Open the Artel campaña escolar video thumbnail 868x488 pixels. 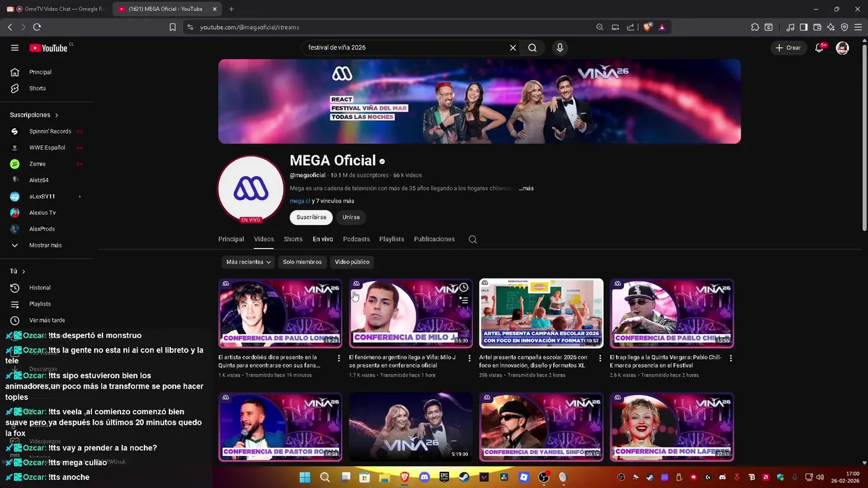541,313
